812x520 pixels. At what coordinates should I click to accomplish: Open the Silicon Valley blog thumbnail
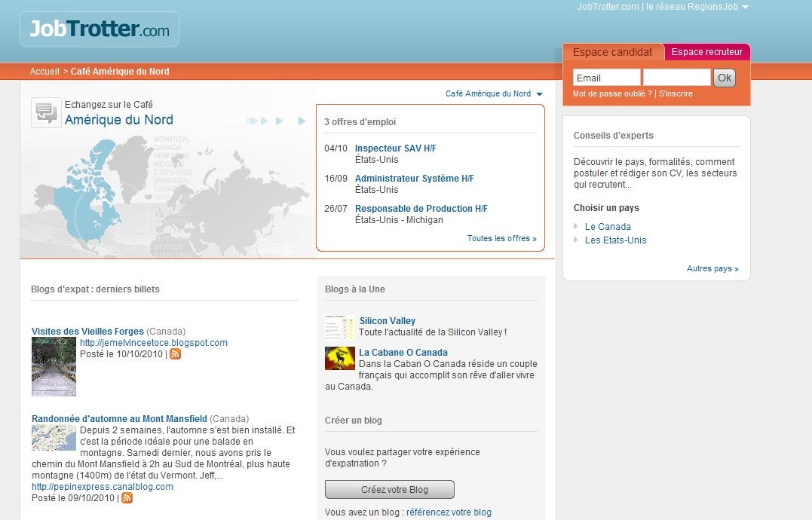[x=340, y=327]
